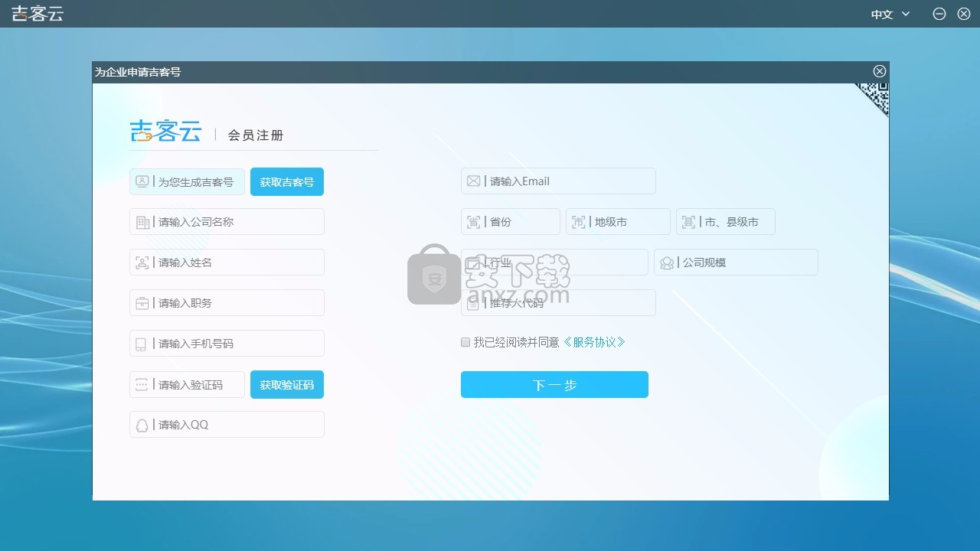This screenshot has width=980, height=551.
Task: Focus the 为您生成吉客号 field
Action: [x=187, y=182]
